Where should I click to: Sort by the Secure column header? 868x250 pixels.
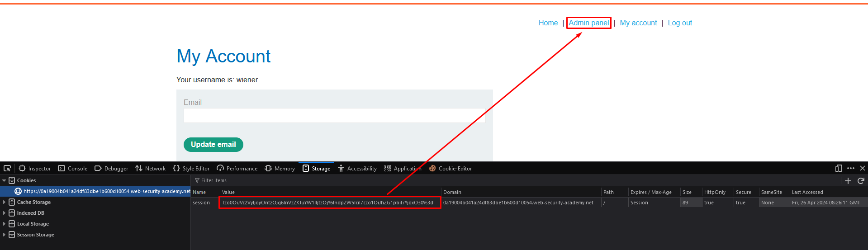(x=746, y=192)
